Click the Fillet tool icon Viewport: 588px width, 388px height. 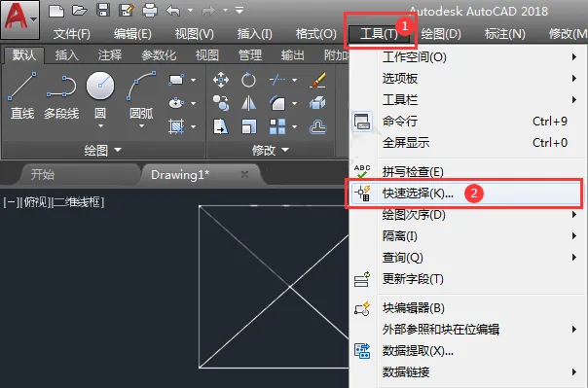coord(277,103)
